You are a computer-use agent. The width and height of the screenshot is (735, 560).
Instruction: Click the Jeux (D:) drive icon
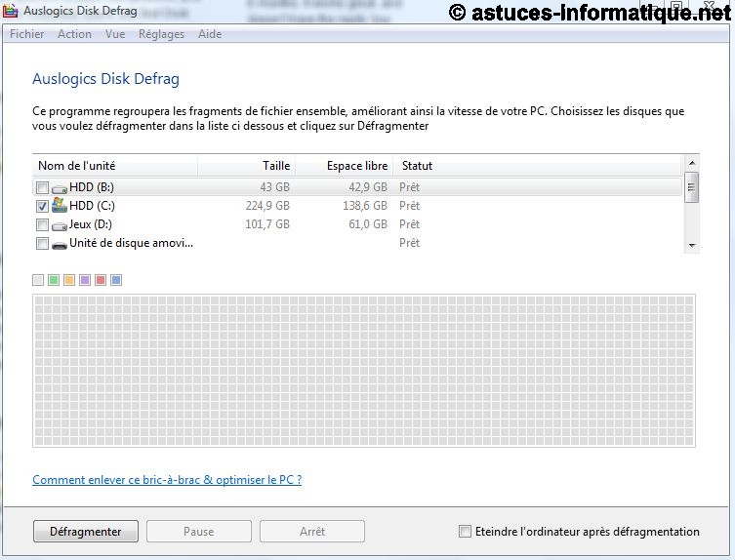click(x=60, y=226)
